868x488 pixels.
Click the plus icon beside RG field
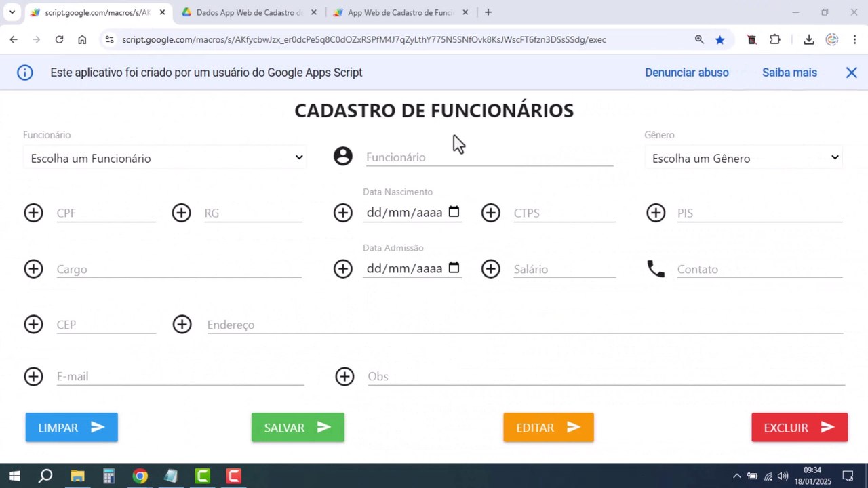tap(181, 213)
